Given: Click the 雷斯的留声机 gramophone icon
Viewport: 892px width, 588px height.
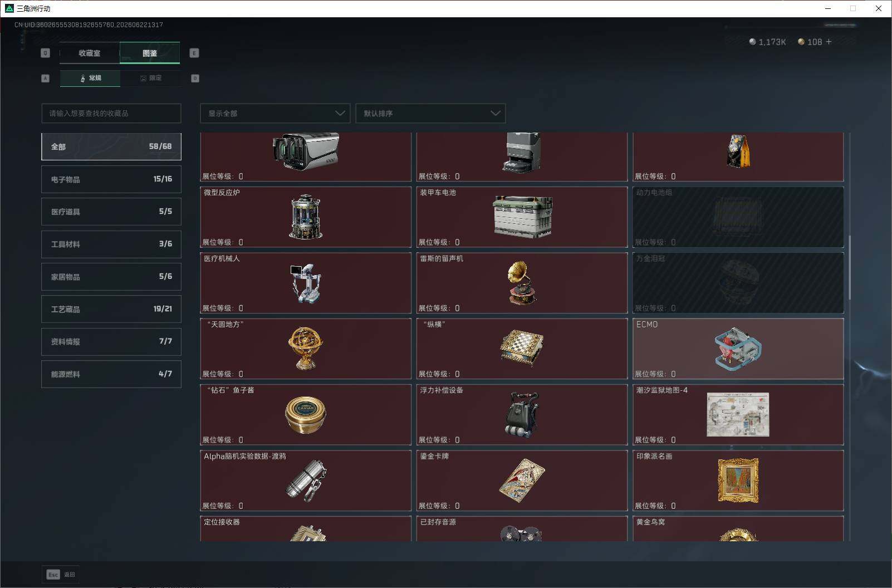Looking at the screenshot, I should [522, 283].
